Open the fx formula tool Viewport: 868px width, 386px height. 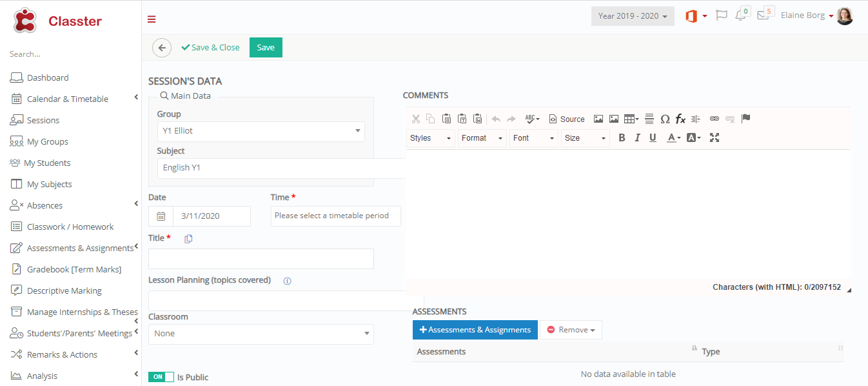(x=680, y=119)
